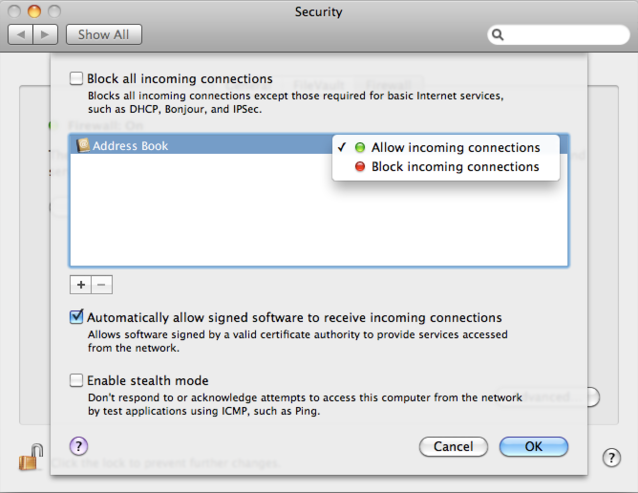Go forward with the right arrow button
The image size is (638, 493).
pyautogui.click(x=45, y=34)
